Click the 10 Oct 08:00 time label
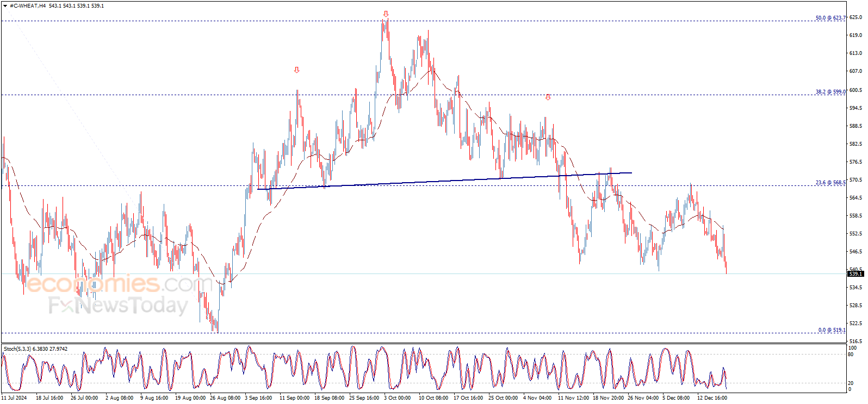This screenshot has width=868, height=404. coord(433,398)
